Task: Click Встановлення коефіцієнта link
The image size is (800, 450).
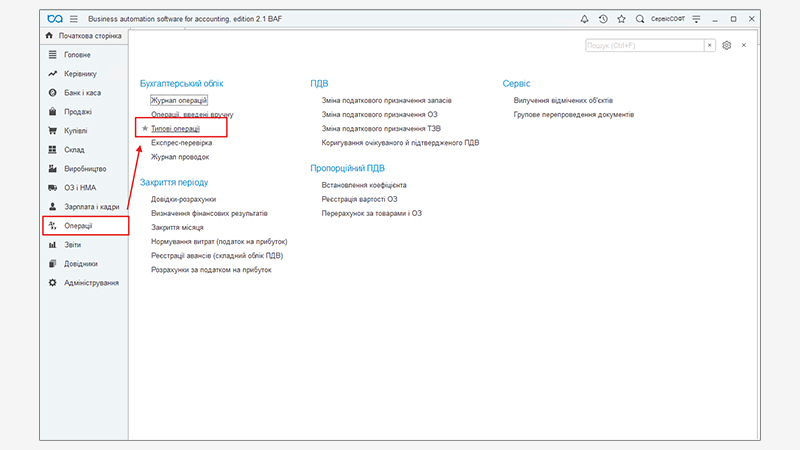Action: pyautogui.click(x=364, y=185)
